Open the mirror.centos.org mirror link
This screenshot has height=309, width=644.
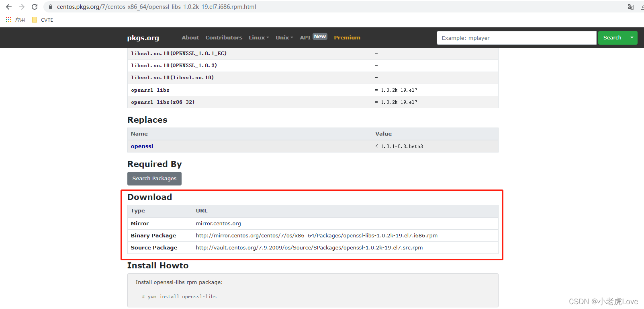(x=218, y=224)
